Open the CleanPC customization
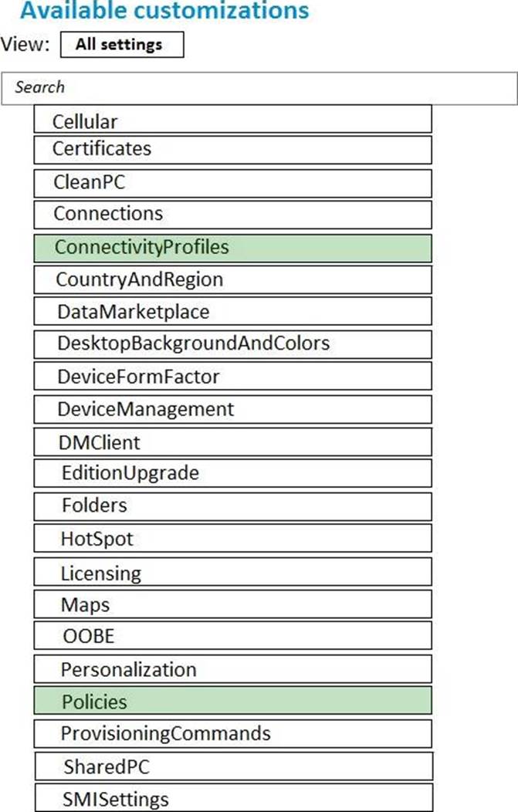The height and width of the screenshot is (812, 518). [232, 183]
